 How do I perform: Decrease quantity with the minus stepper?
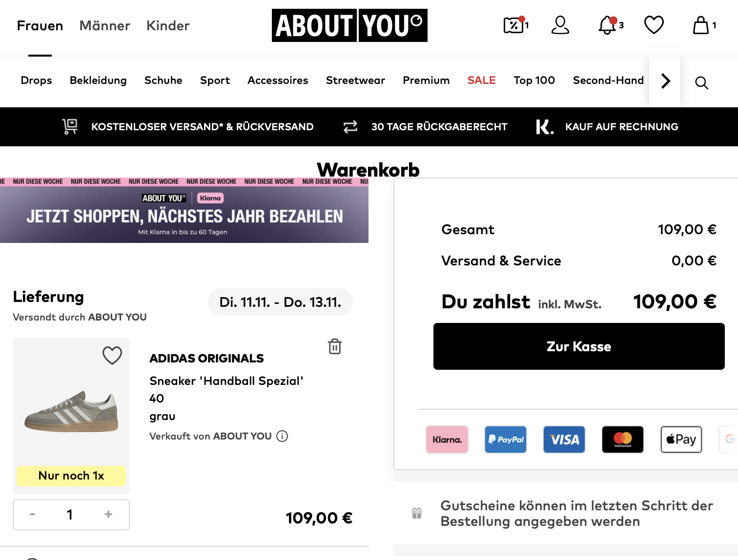(32, 514)
